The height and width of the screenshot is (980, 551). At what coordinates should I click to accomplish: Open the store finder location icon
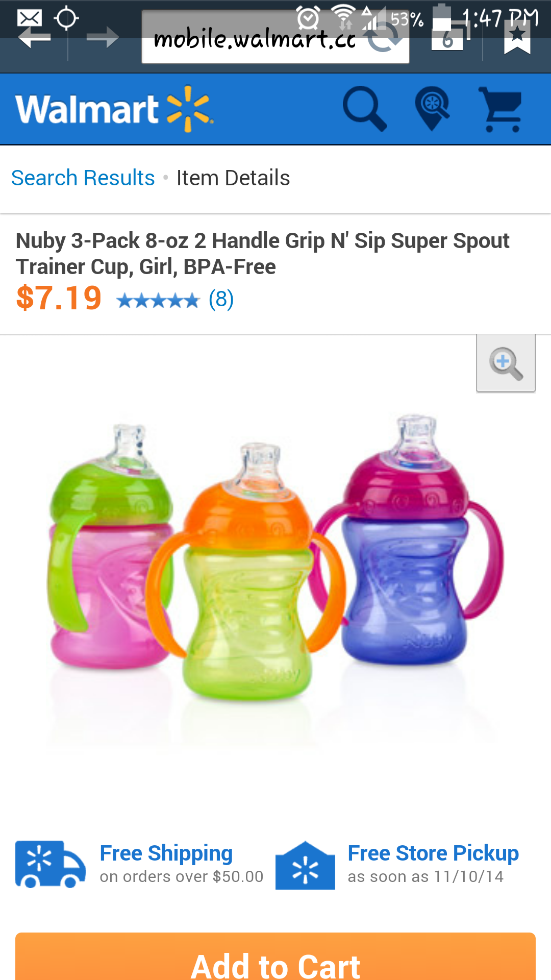point(432,109)
